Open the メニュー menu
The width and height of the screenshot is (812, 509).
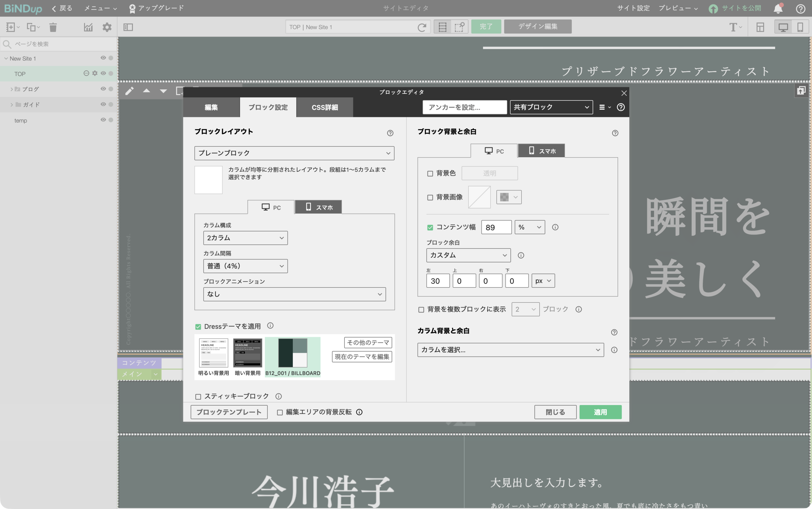pos(101,9)
